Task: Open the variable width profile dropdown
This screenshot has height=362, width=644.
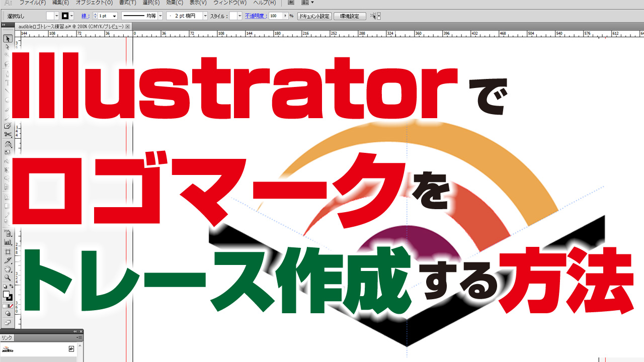Action: coord(161,16)
